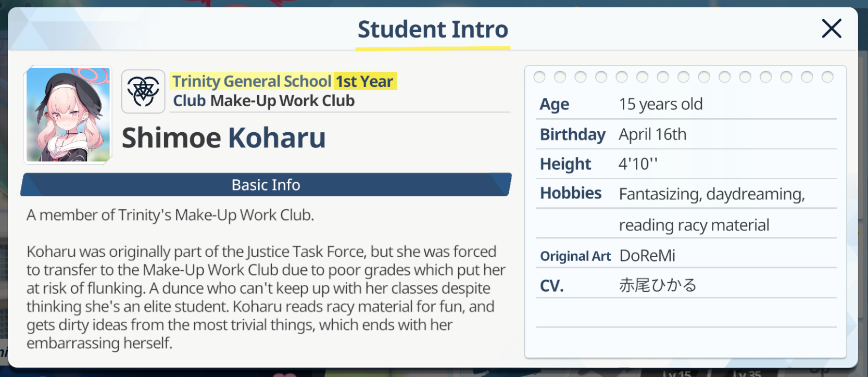
Task: Close the Student Intro window
Action: coord(832,29)
